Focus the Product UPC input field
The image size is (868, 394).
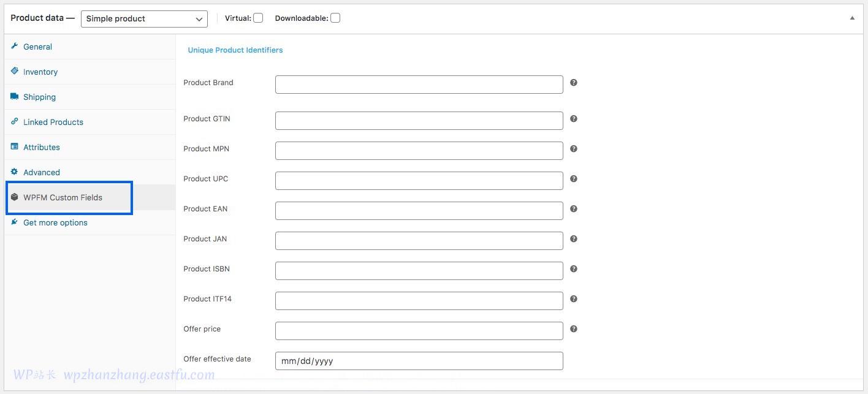pyautogui.click(x=419, y=181)
